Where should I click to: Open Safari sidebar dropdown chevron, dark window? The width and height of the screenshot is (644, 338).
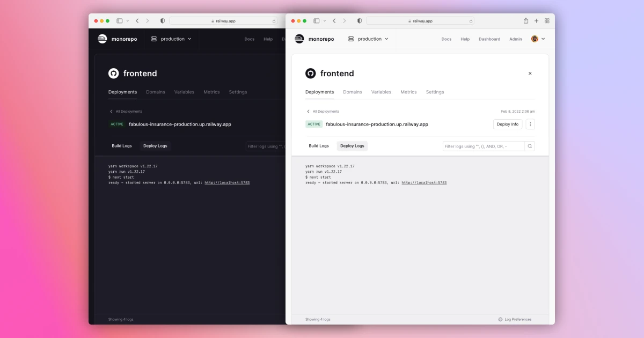[128, 21]
